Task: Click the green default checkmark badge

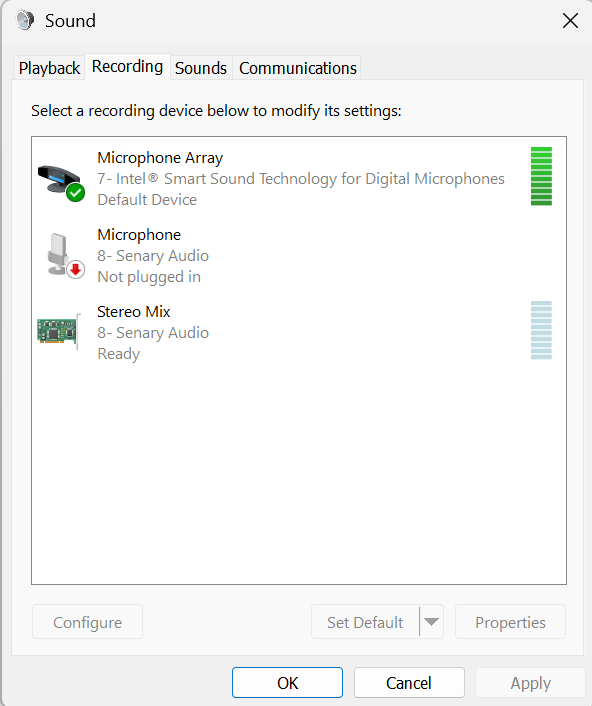Action: click(x=76, y=193)
